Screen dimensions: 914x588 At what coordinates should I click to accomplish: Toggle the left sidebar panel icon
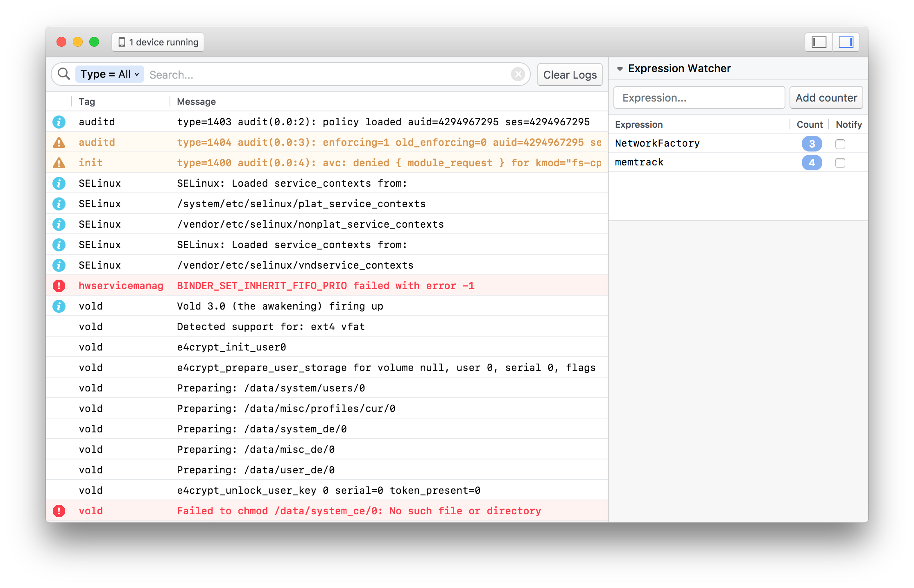[818, 42]
